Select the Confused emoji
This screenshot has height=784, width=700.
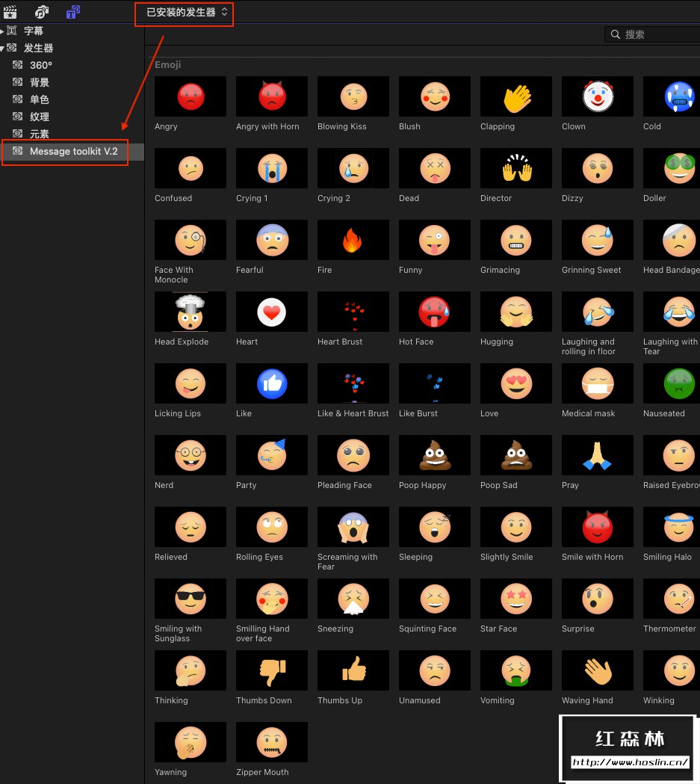click(x=191, y=168)
